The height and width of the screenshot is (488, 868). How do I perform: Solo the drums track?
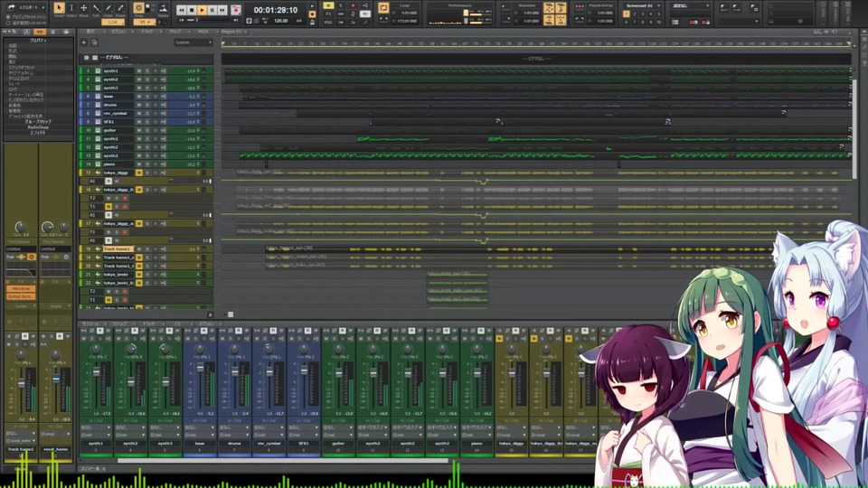(146, 105)
